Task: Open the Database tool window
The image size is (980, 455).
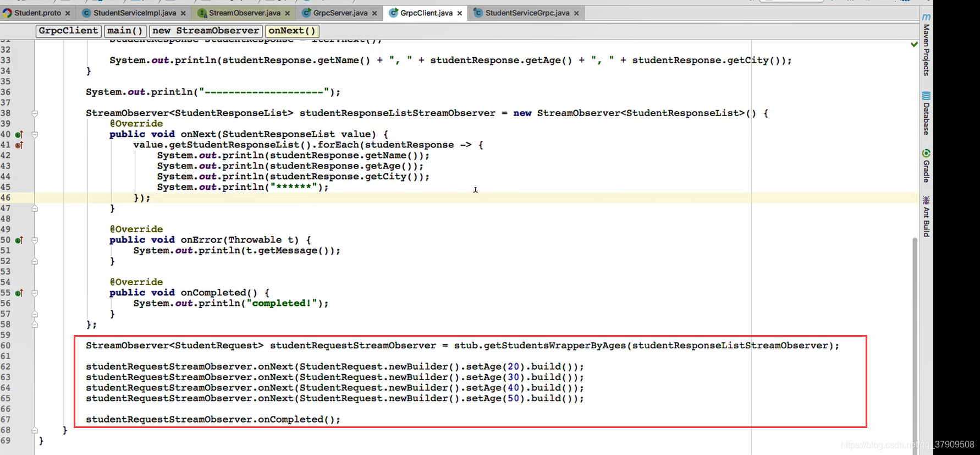Action: 926,113
